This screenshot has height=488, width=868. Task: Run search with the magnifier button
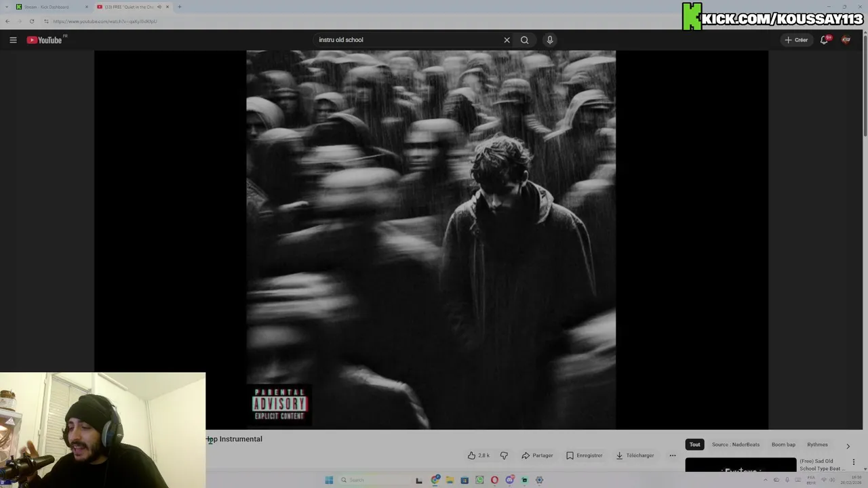point(524,40)
